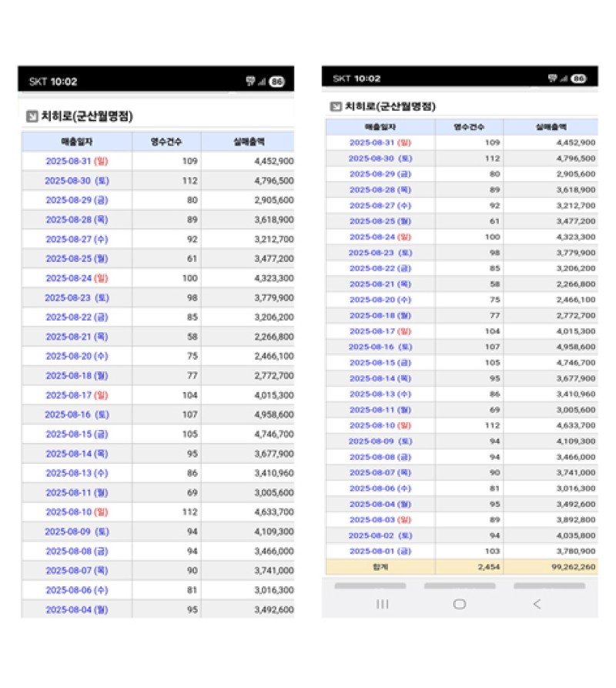
Task: Open 2025-08-04 (월) date in left screenshot
Action: click(77, 609)
